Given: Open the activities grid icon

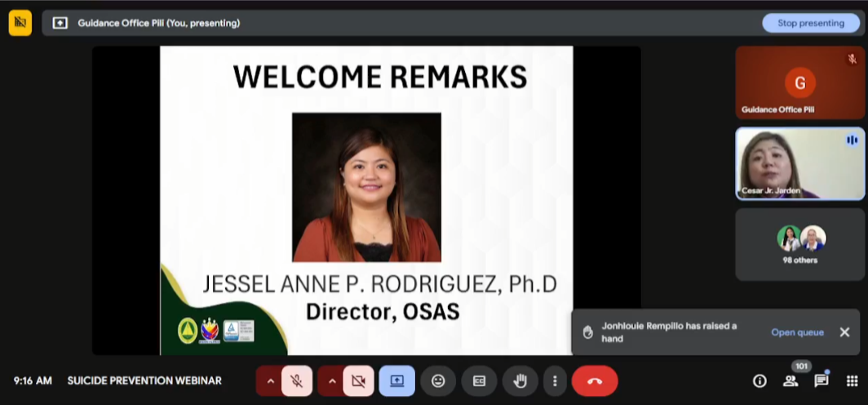Looking at the screenshot, I should (852, 381).
